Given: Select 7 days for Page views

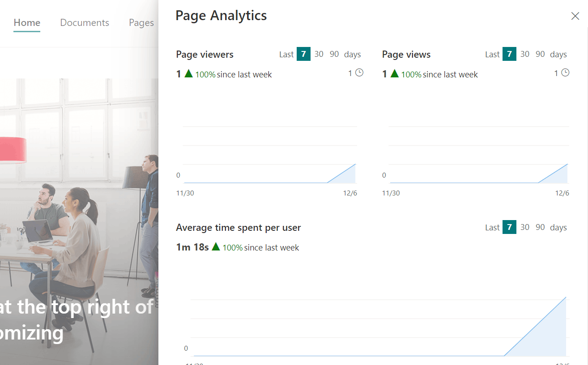Looking at the screenshot, I should (x=509, y=54).
